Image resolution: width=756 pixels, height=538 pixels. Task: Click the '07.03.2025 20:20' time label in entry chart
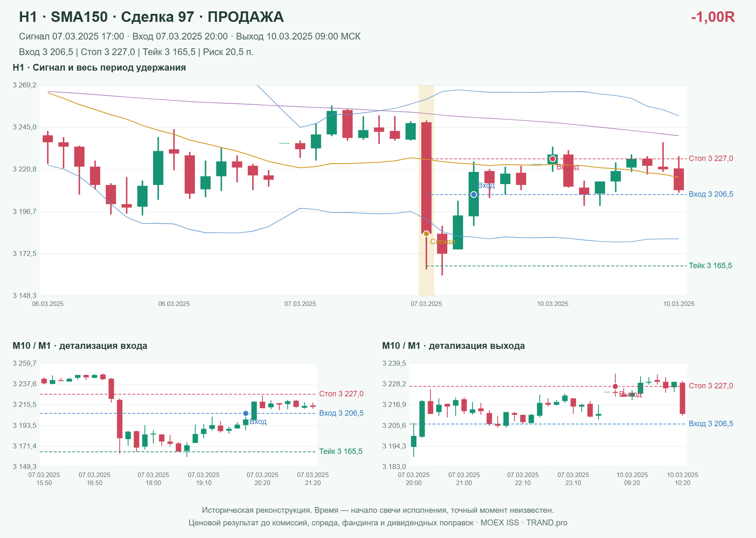pyautogui.click(x=262, y=479)
